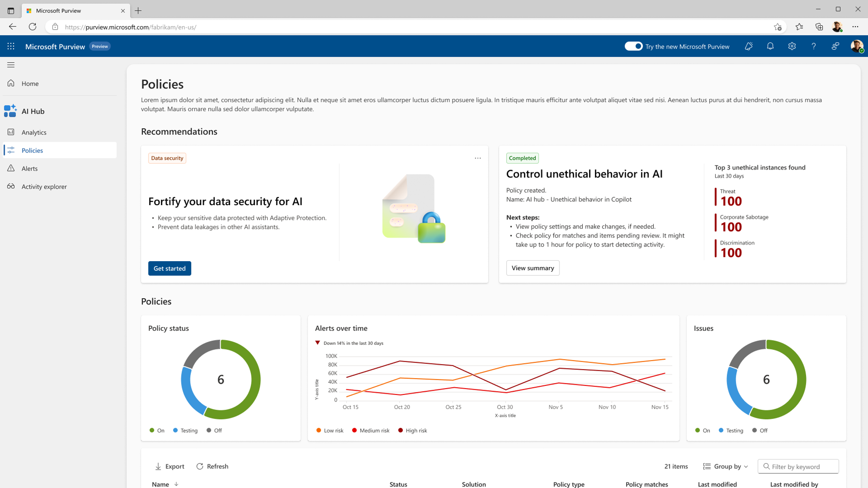
Task: Select Analytics in the left navigation
Action: click(34, 132)
